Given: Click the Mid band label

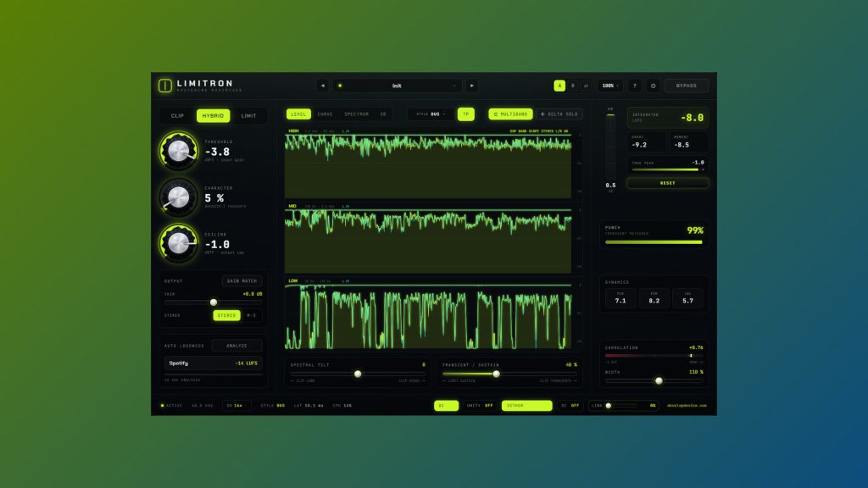Looking at the screenshot, I should click(x=292, y=207).
